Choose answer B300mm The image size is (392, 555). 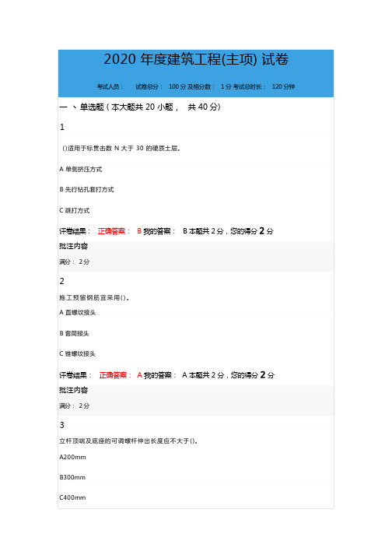pyautogui.click(x=72, y=477)
